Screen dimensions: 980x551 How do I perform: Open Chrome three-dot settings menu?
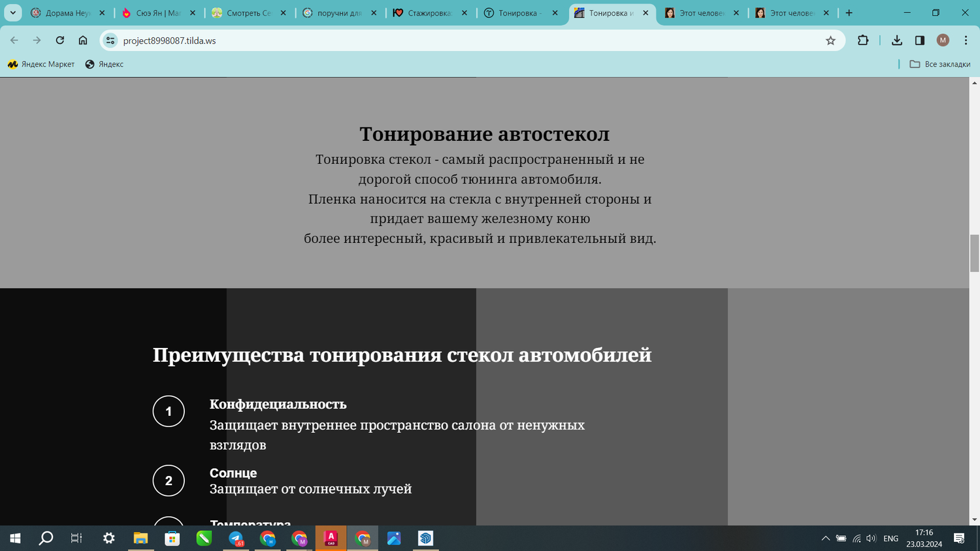(x=966, y=40)
